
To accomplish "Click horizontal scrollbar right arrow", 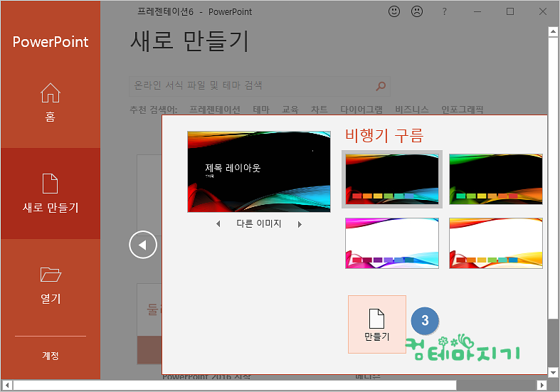I will click(541, 385).
